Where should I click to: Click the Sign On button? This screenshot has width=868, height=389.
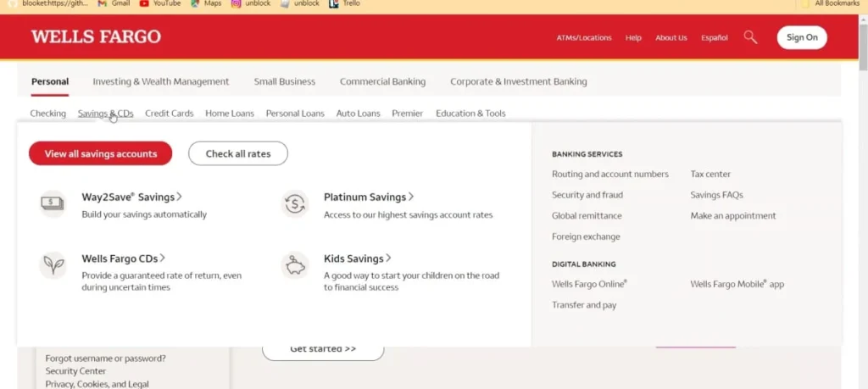coord(802,37)
